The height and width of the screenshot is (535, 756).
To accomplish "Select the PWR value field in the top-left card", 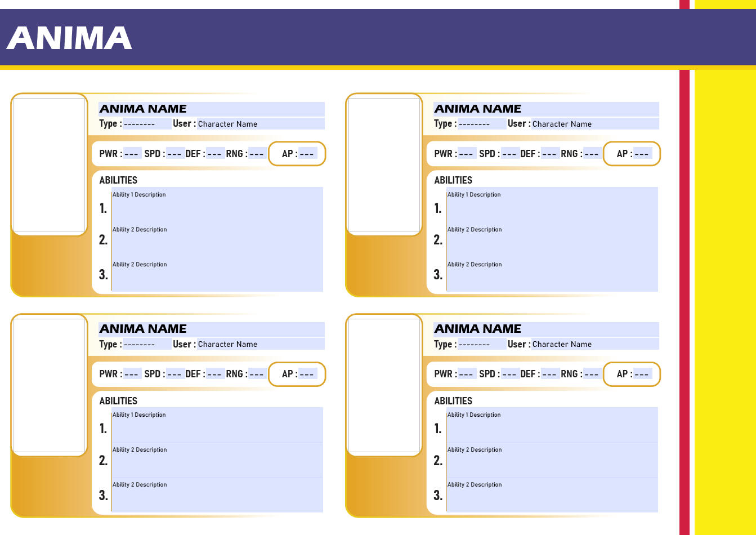I will pos(132,154).
